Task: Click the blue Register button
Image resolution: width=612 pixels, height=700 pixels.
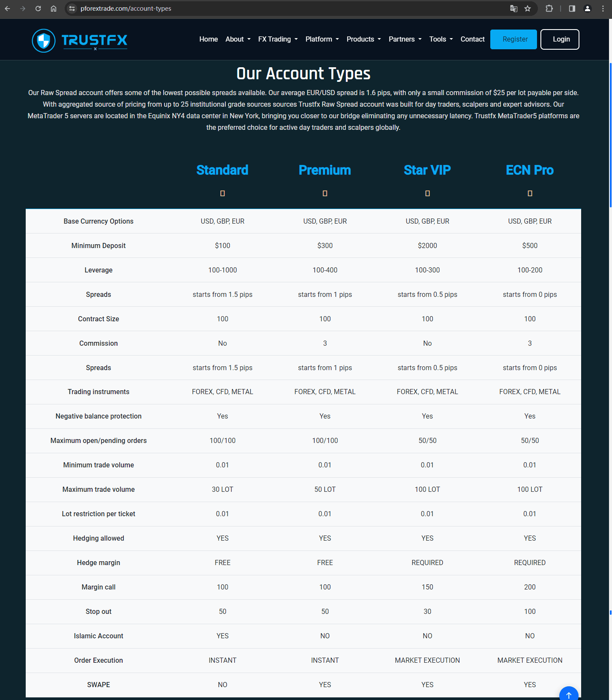Action: click(513, 39)
